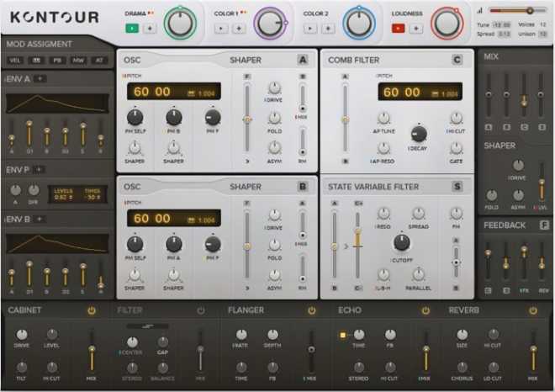555x392 pixels.
Task: Expand ENV A with its plus button
Action: 40,78
